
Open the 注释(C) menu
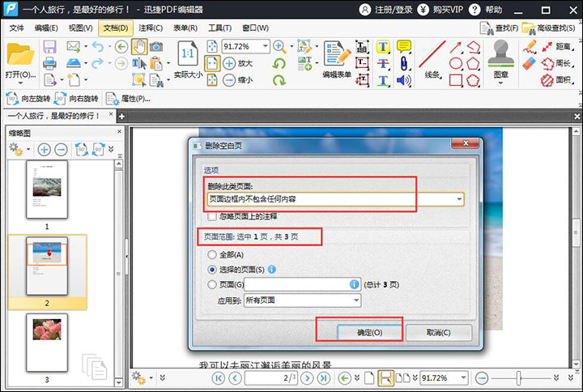[151, 28]
